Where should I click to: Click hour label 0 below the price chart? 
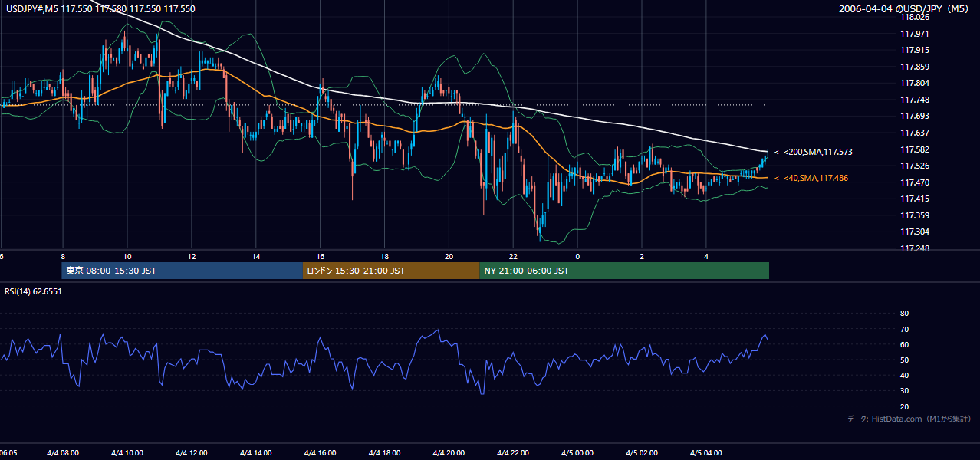pyautogui.click(x=577, y=256)
